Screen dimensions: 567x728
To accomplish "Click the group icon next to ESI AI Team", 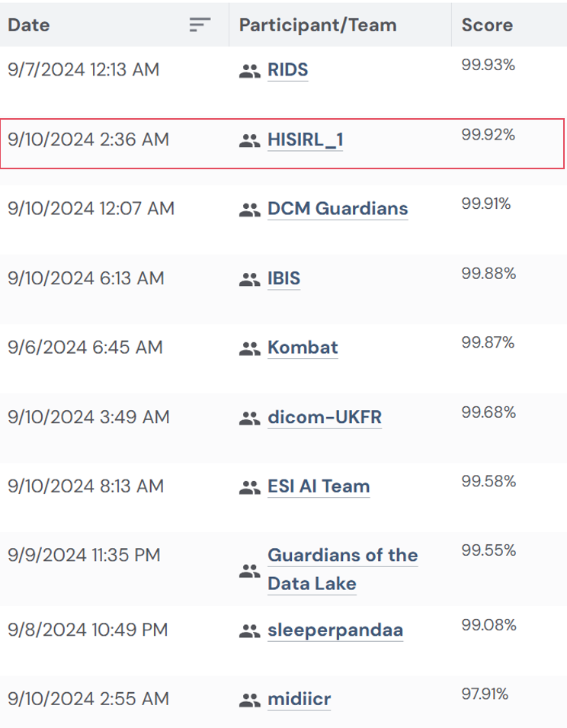I will tap(249, 487).
